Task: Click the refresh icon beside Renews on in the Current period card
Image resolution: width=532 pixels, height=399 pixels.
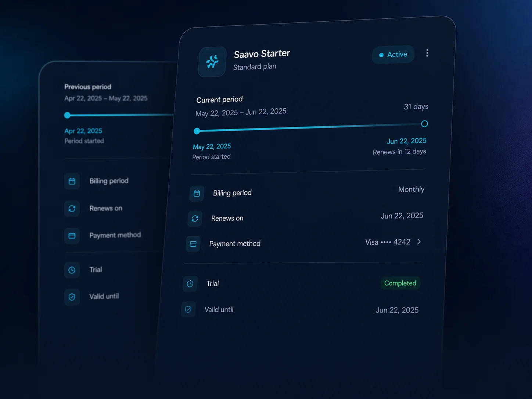Action: tap(195, 219)
